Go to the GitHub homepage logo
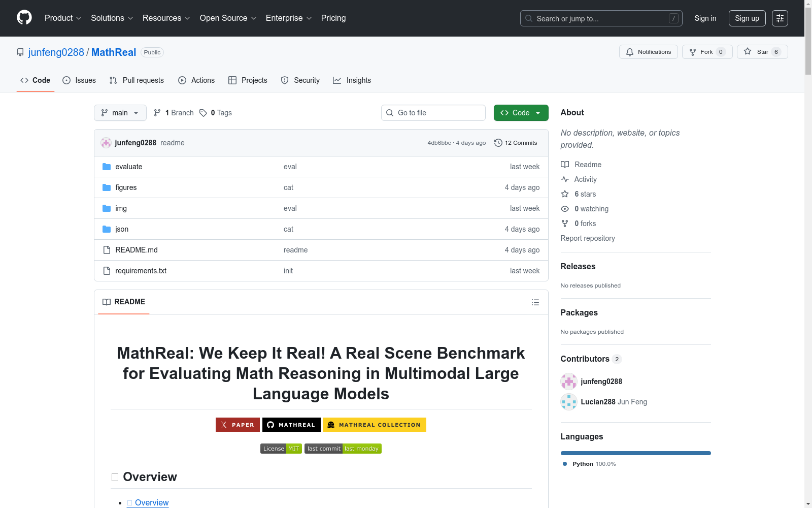Screen dimensions: 812x508 [x=24, y=18]
